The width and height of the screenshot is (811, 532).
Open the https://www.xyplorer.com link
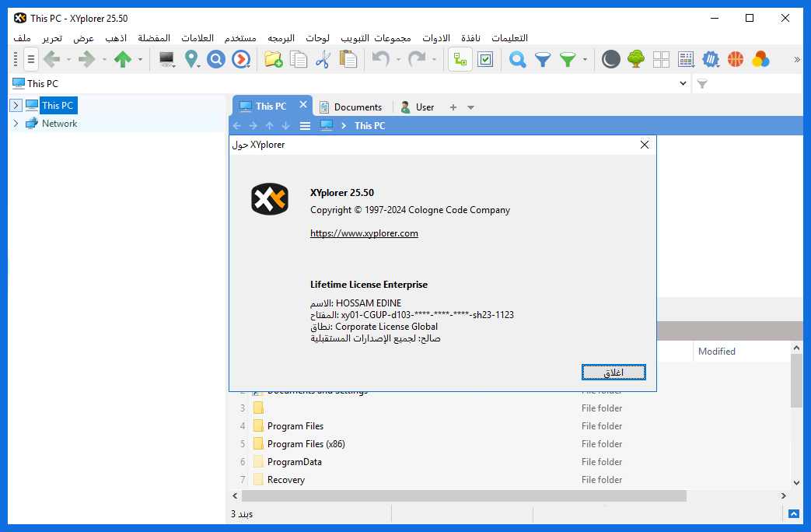[364, 233]
